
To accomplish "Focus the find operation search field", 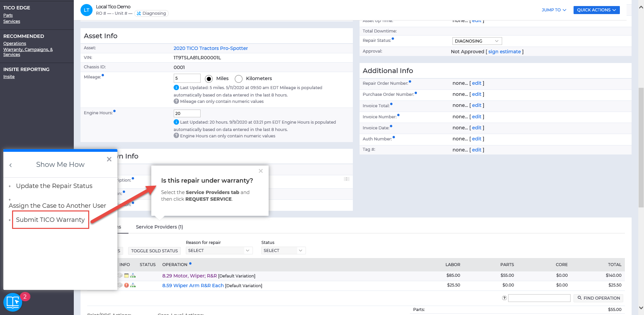I will pyautogui.click(x=539, y=298).
